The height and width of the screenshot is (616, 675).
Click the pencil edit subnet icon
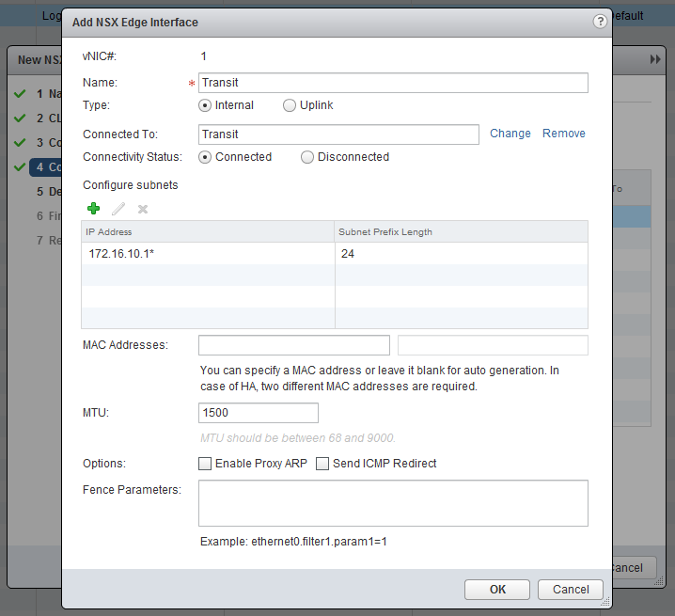pyautogui.click(x=118, y=209)
